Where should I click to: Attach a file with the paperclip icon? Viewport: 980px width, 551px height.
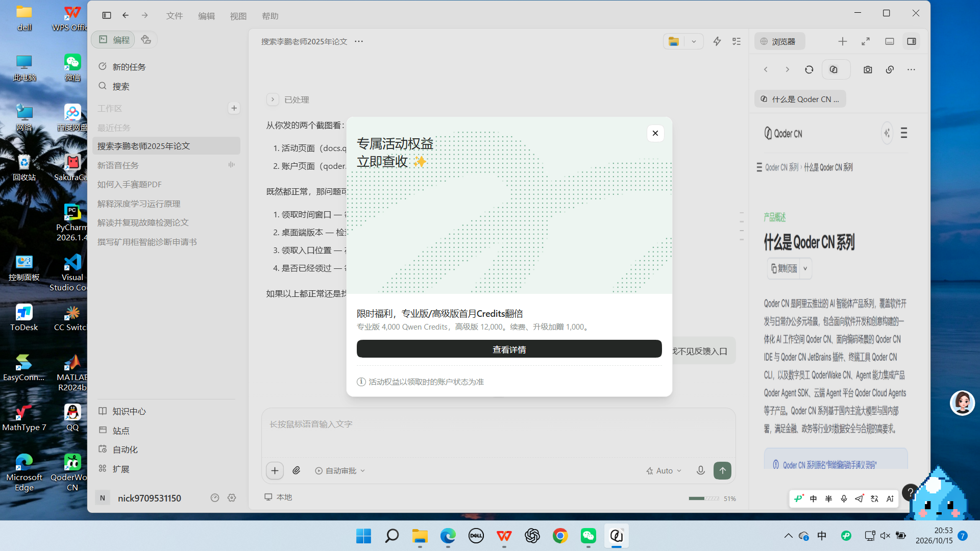296,470
